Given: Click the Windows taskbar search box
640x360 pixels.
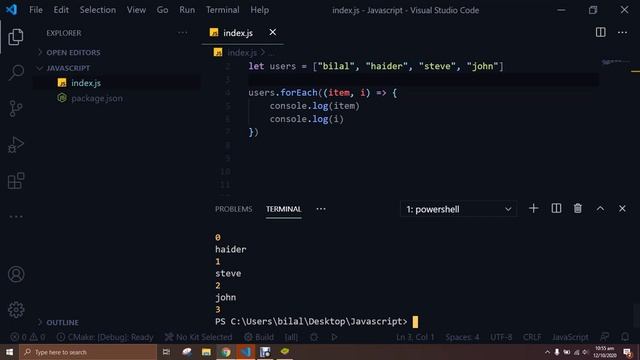Looking at the screenshot, I should (x=88, y=352).
